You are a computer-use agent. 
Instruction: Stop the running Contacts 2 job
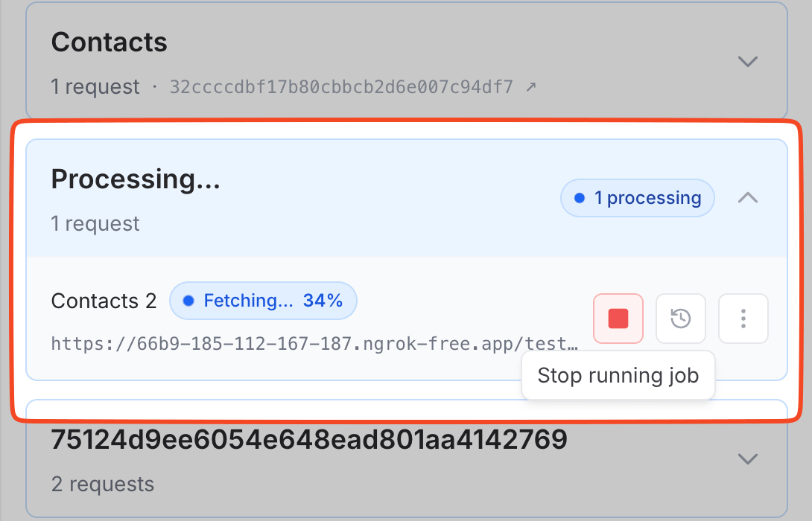(618, 319)
